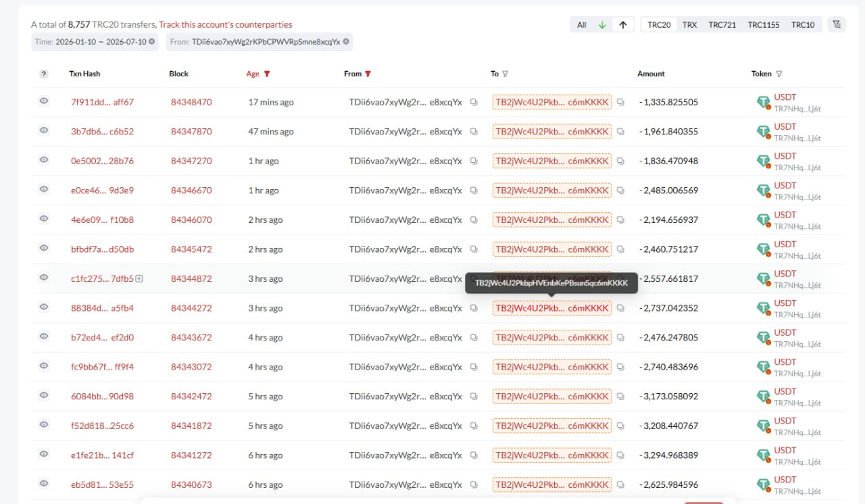Click amount -3,294.968389
The image size is (865, 504).
point(668,455)
